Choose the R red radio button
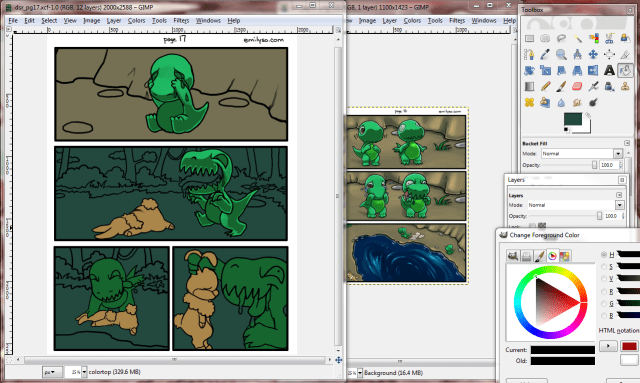640x383 pixels. coord(604,292)
